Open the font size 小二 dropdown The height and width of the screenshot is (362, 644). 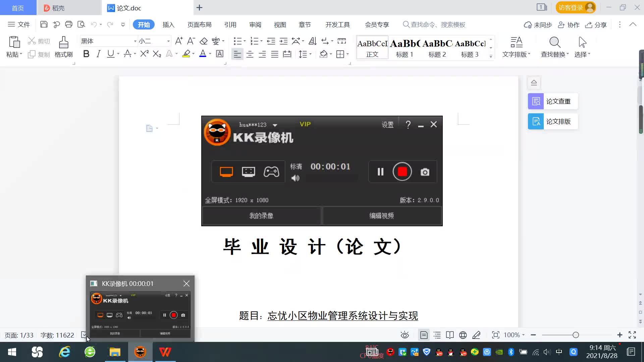168,41
